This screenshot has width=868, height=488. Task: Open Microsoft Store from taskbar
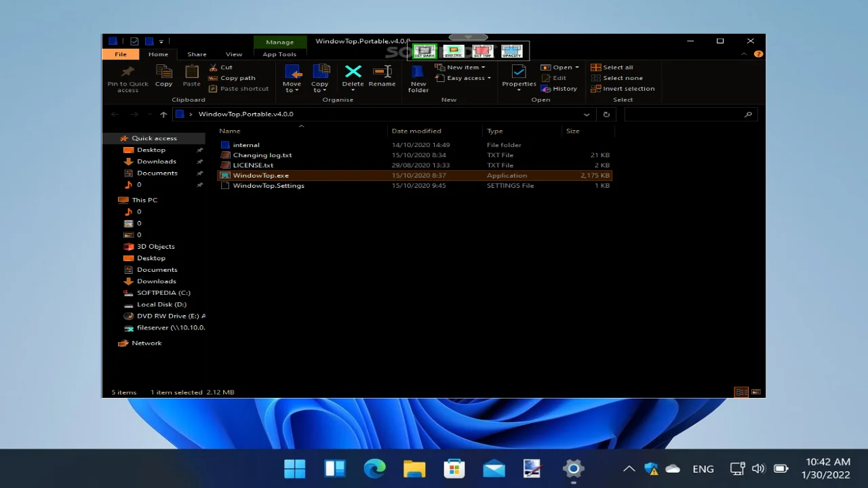click(x=454, y=468)
